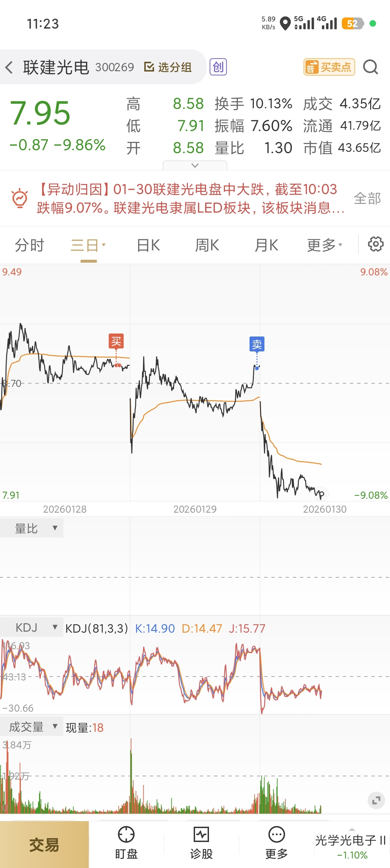Tap the 创 board badge
Screen dimensions: 390x868
tap(218, 67)
